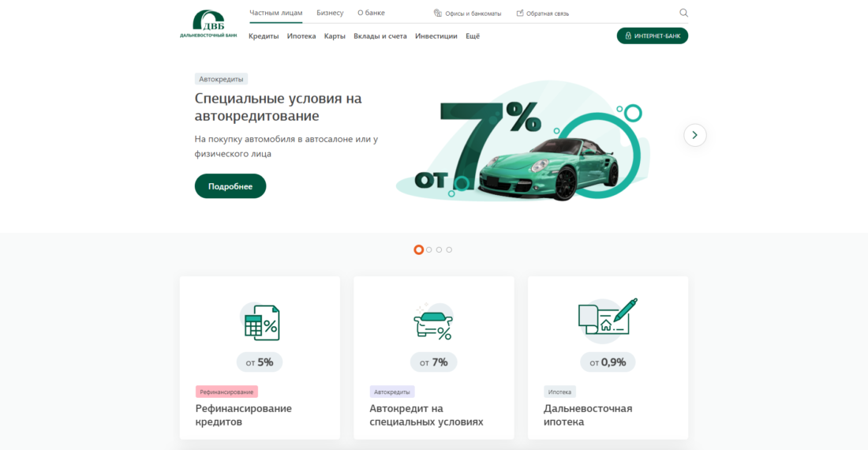Click banner subtitle about покупку автомобиля
This screenshot has width=868, height=450.
[x=286, y=146]
